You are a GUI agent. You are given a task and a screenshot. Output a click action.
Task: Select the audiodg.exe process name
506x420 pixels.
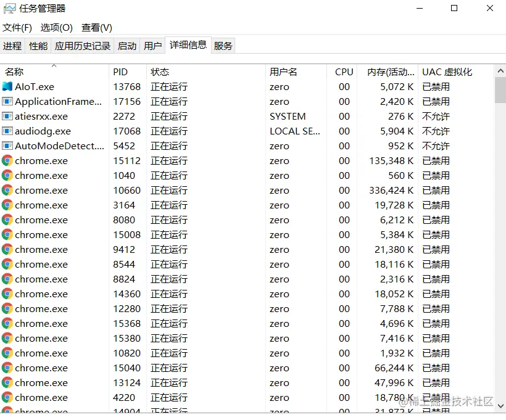coord(43,131)
